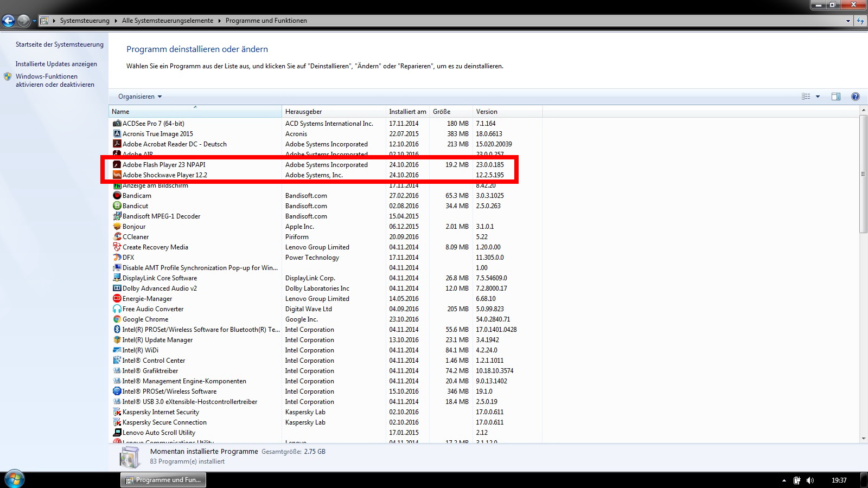
Task: Click Installierte Updates anzeigen link
Action: point(56,64)
